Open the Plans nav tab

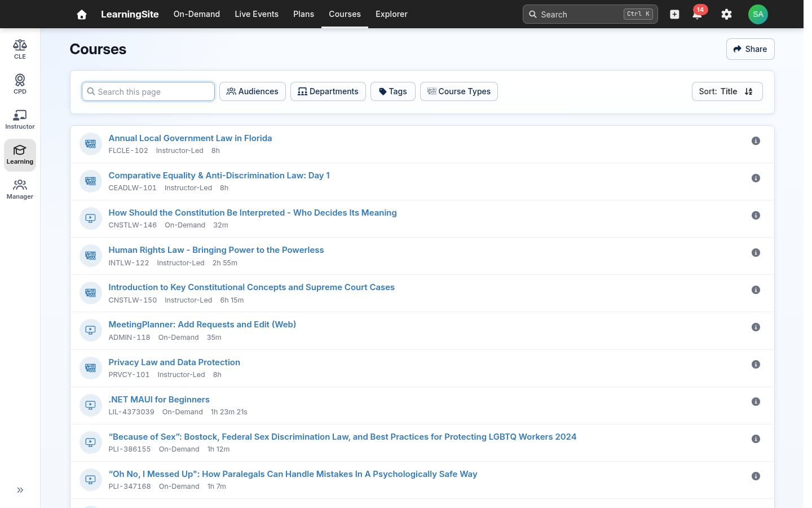click(303, 14)
